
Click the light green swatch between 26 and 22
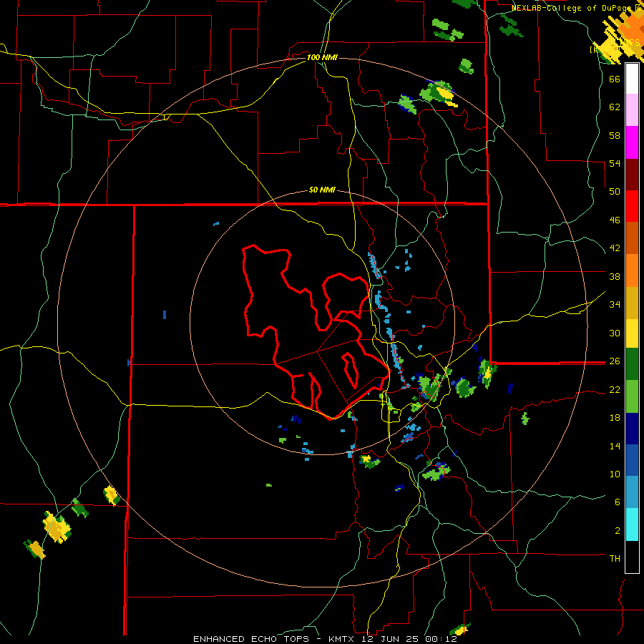(x=632, y=396)
